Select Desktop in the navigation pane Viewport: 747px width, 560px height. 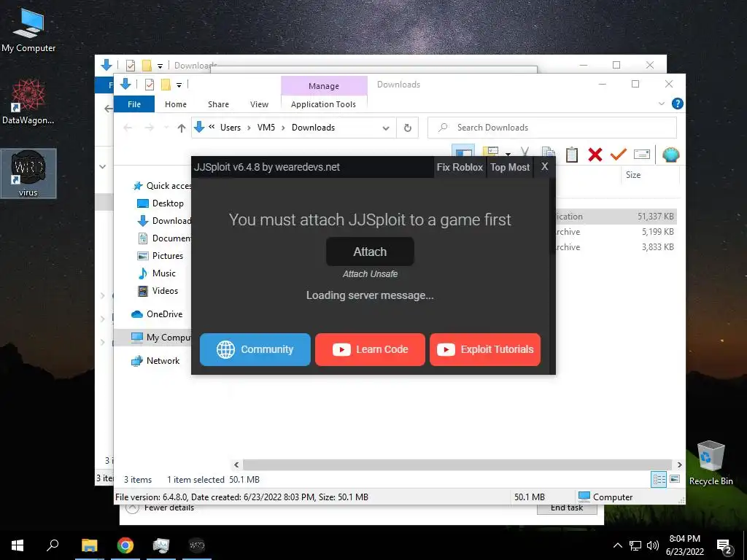(x=160, y=203)
